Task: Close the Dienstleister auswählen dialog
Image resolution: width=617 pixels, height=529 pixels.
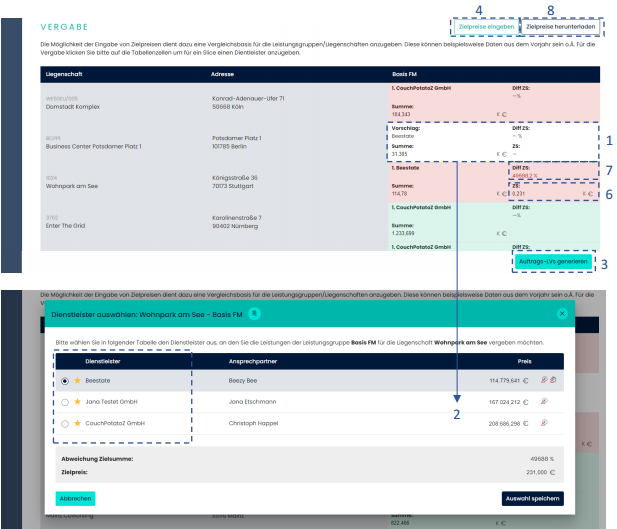Action: tap(562, 313)
